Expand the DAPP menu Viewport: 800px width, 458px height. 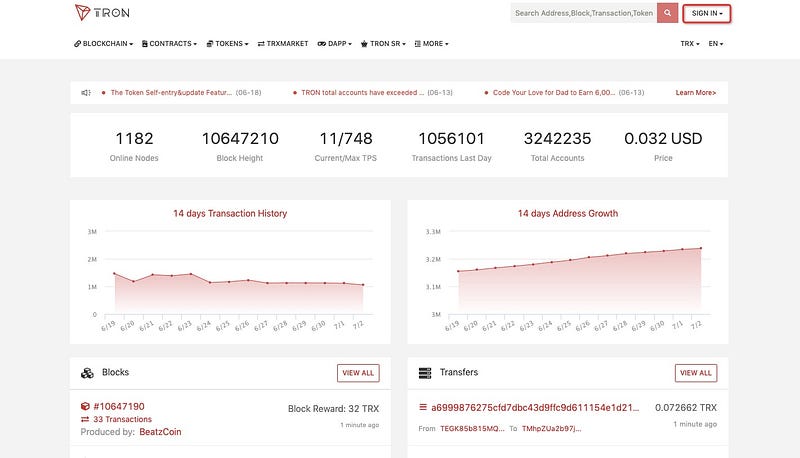click(335, 44)
